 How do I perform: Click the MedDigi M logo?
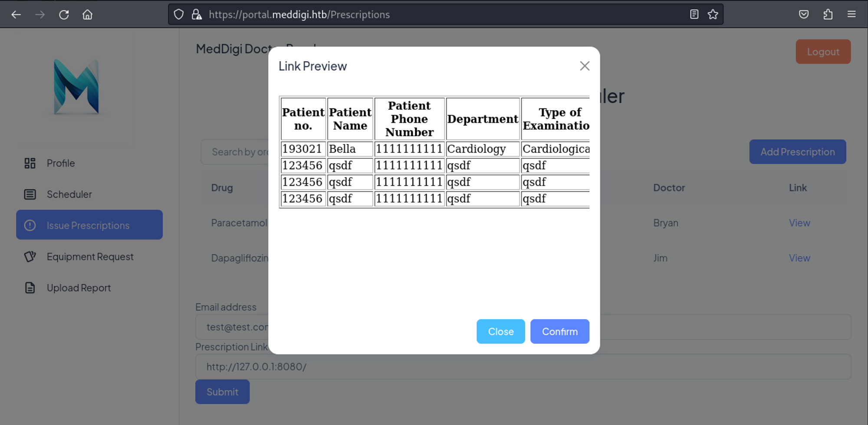pos(76,87)
